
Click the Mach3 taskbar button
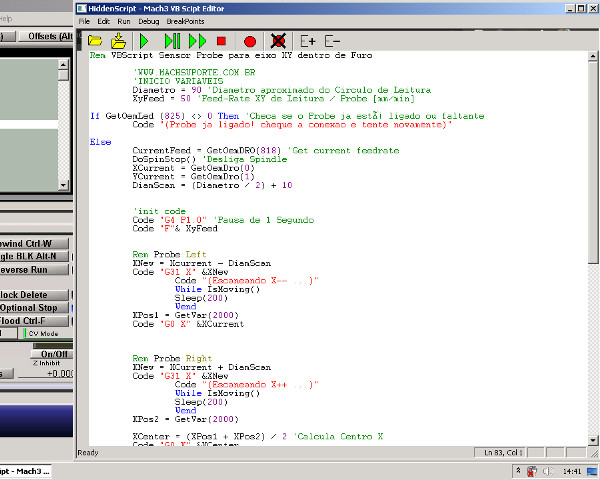point(25,471)
